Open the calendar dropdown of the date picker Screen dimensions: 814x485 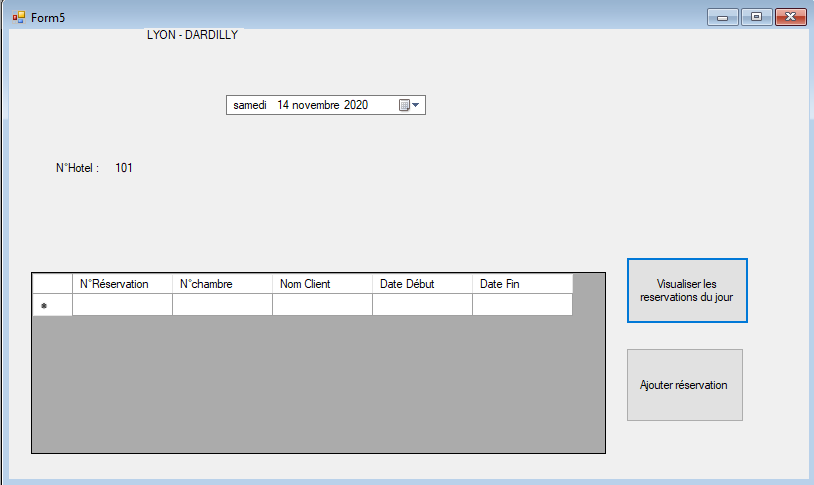tap(410, 105)
